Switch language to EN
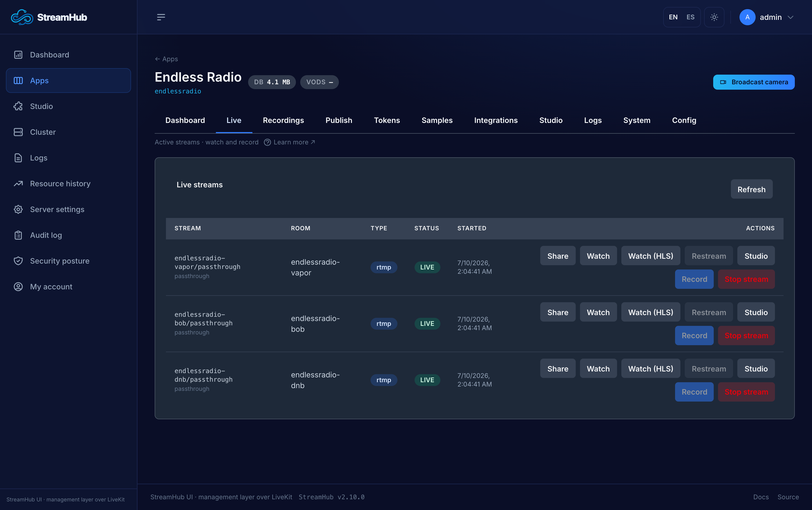Viewport: 812px width, 510px height. pyautogui.click(x=673, y=17)
